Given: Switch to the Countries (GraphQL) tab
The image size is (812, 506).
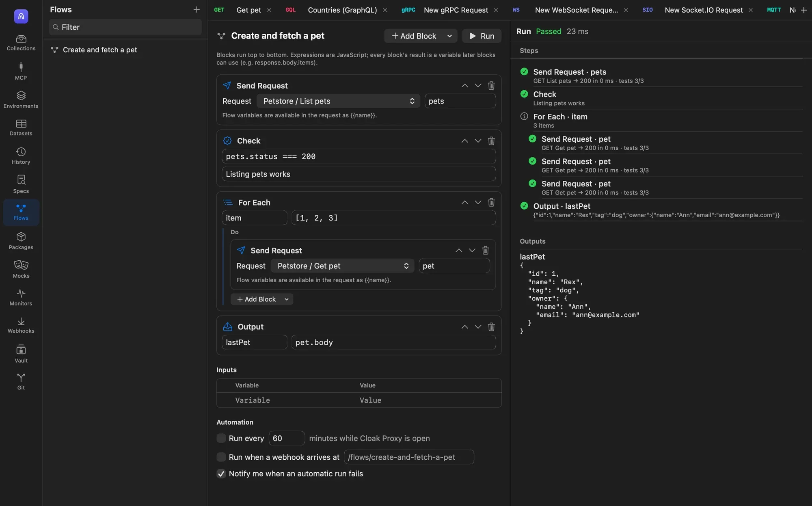Looking at the screenshot, I should (x=342, y=10).
